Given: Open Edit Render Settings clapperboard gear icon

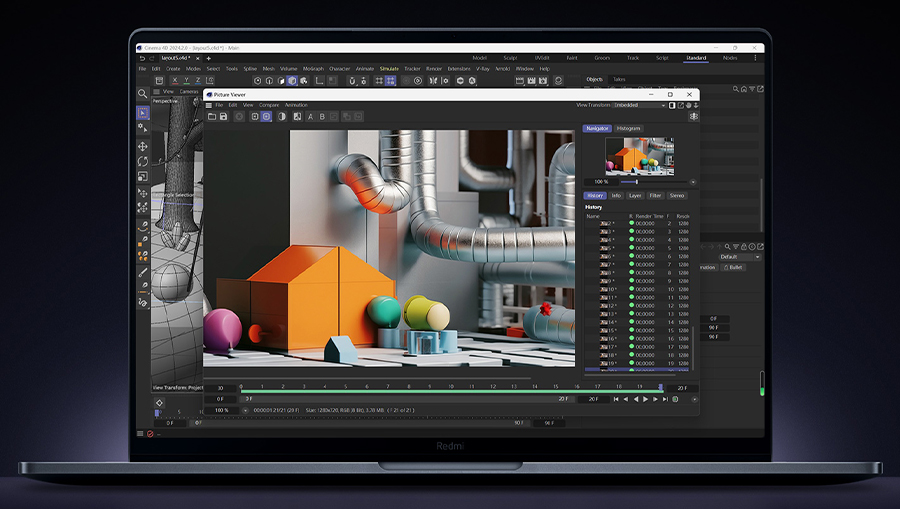Looking at the screenshot, I should pyautogui.click(x=543, y=81).
